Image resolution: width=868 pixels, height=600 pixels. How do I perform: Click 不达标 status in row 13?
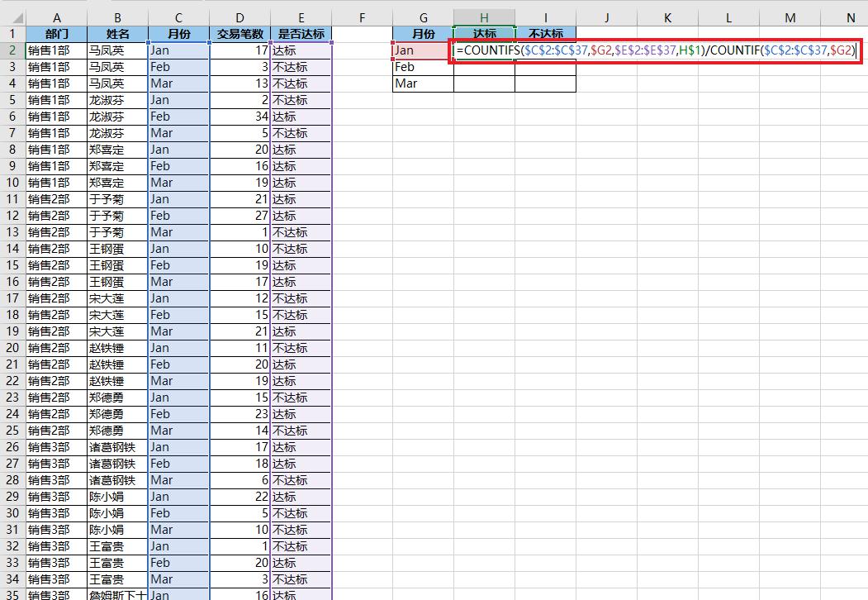pyautogui.click(x=301, y=232)
